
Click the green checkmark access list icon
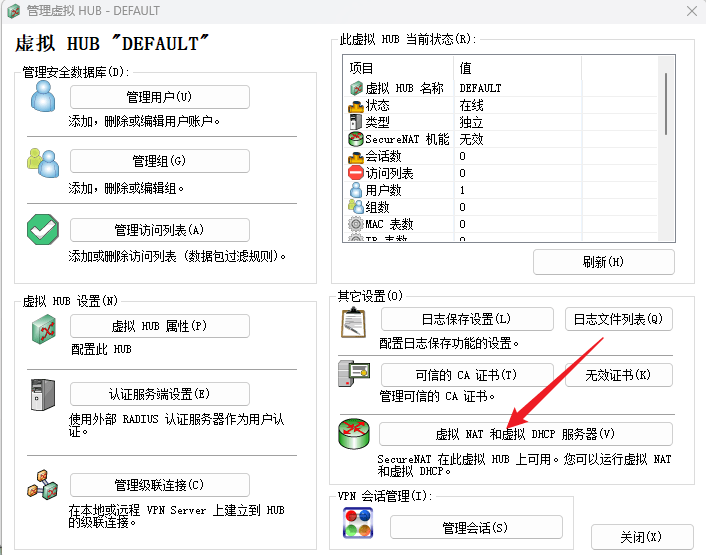pyautogui.click(x=43, y=229)
